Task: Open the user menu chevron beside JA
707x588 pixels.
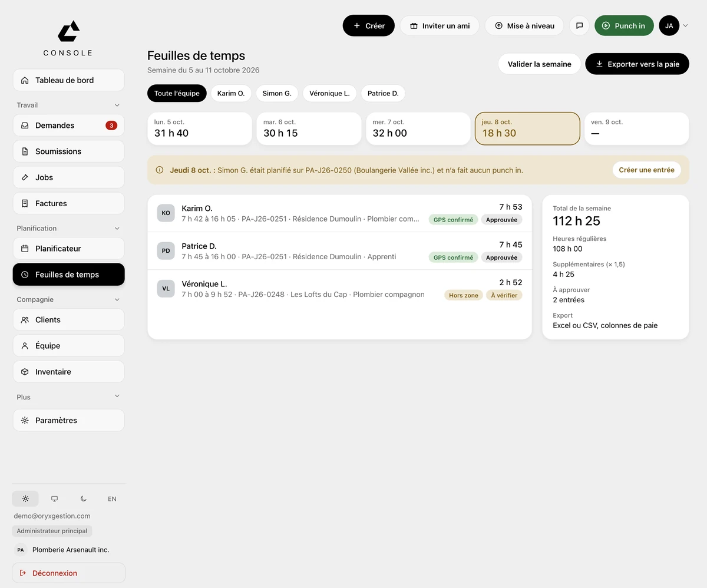Action: 685,26
